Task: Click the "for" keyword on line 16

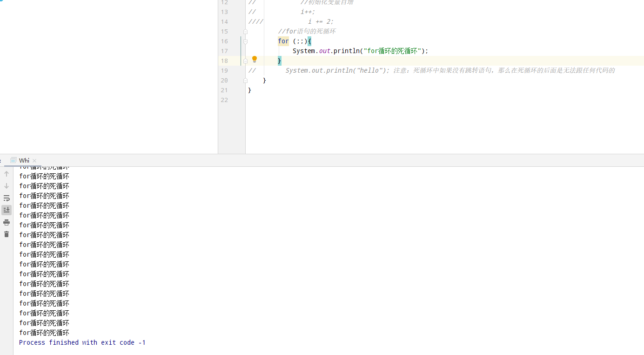Action: [283, 41]
